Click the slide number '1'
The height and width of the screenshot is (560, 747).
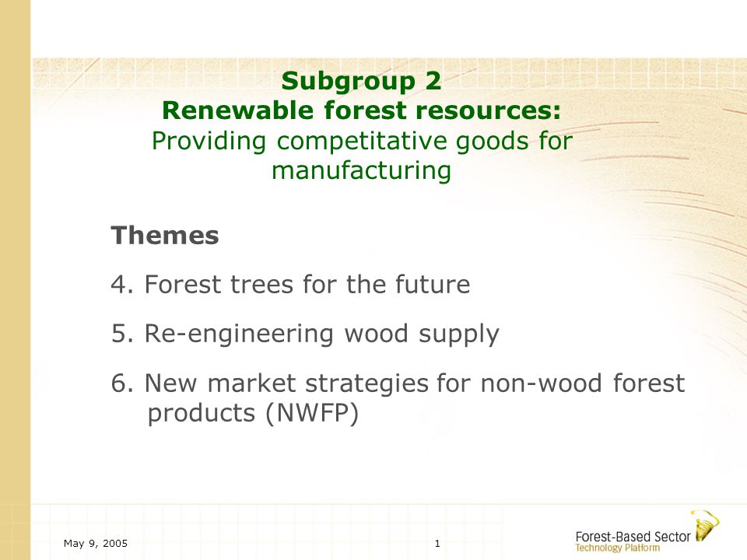point(437,544)
